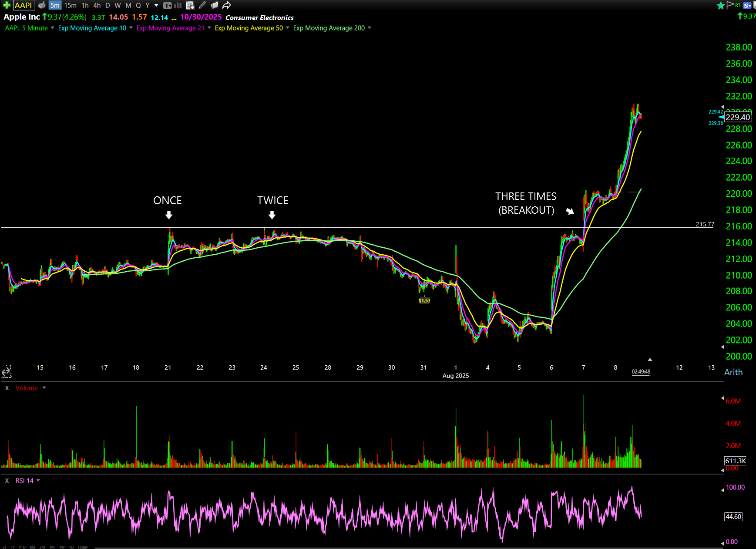
Task: Click the 10/30/2025 earnings date
Action: click(x=201, y=17)
